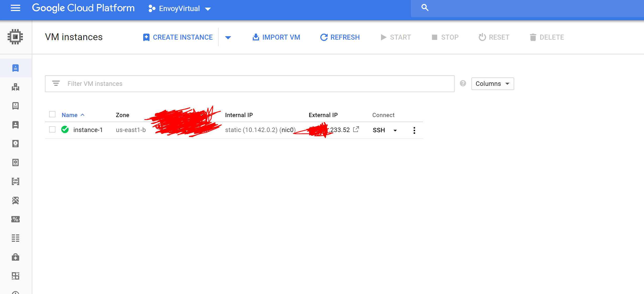The width and height of the screenshot is (644, 294).
Task: Select VM instances sidebar icon
Action: (16, 68)
